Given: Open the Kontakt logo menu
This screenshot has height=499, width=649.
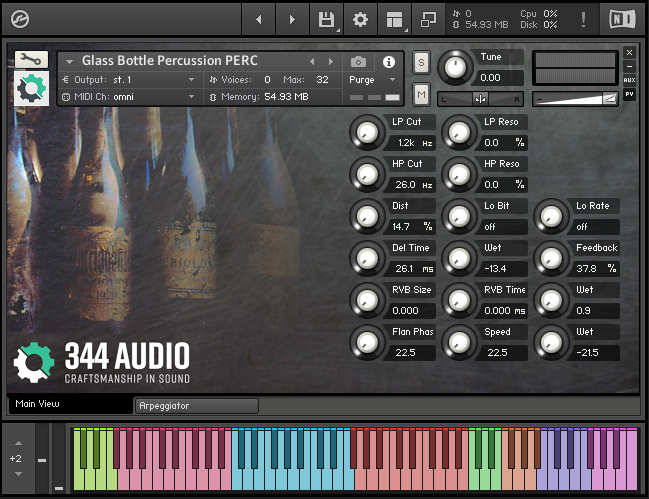Looking at the screenshot, I should pos(19,19).
